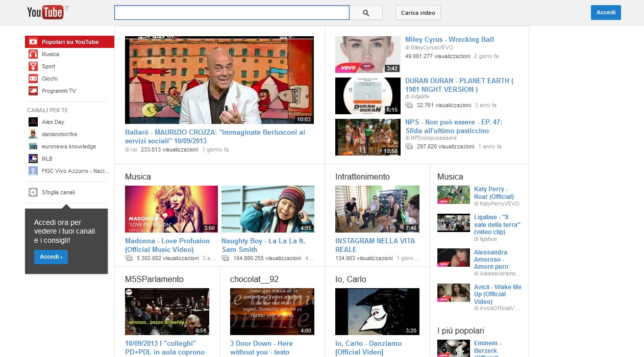
Task: Open the chocolat__92 channel heading
Action: [255, 279]
